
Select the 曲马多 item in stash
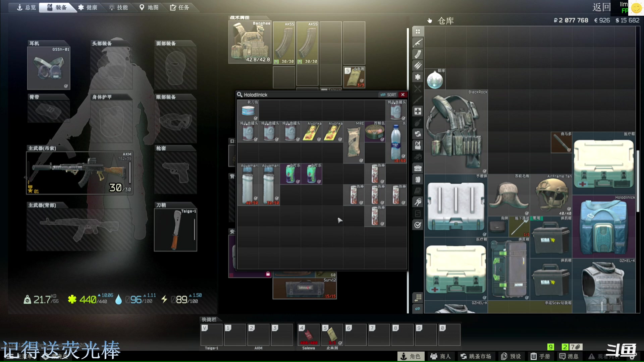[x=561, y=142]
